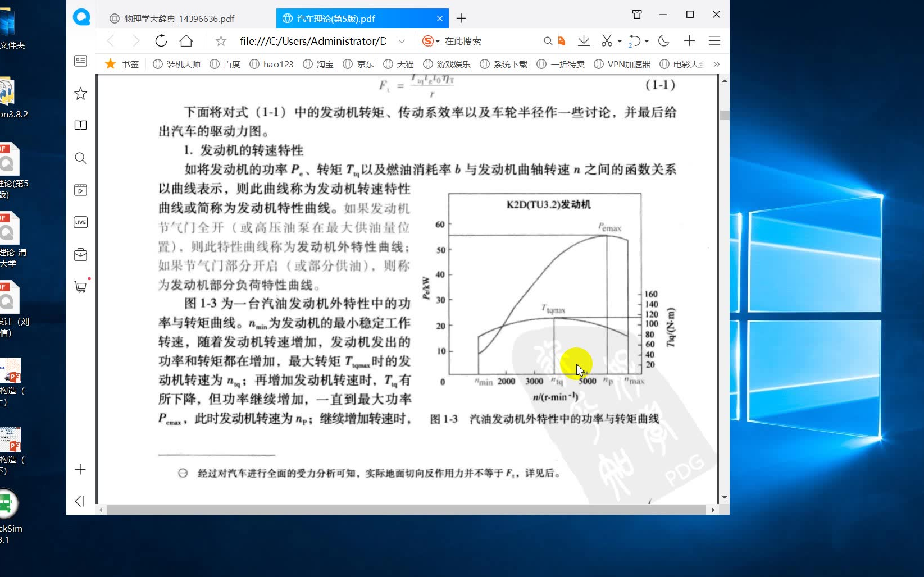This screenshot has width=924, height=577.
Task: Select the 理论-清 PDF desktop icon
Action: (x=11, y=240)
